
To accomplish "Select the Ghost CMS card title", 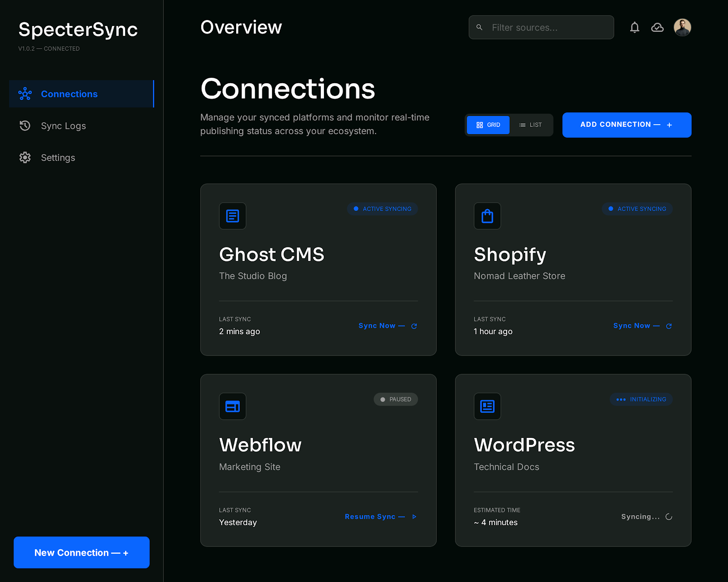I will [x=272, y=254].
